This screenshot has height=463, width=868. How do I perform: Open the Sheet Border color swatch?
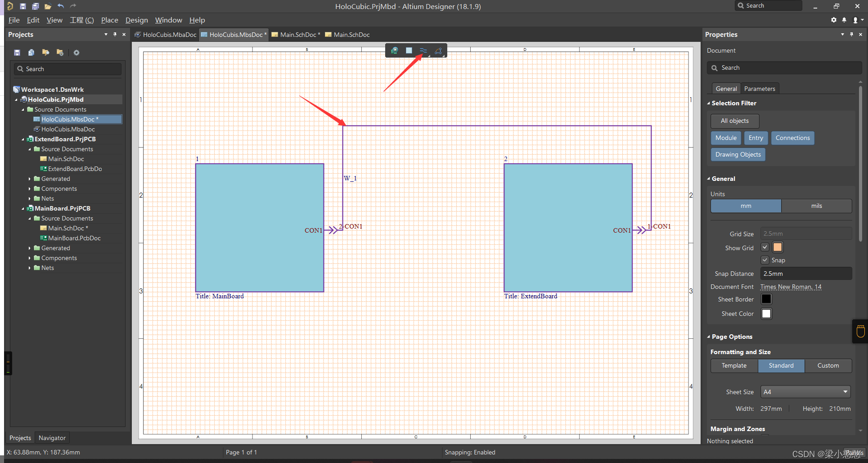pyautogui.click(x=766, y=299)
